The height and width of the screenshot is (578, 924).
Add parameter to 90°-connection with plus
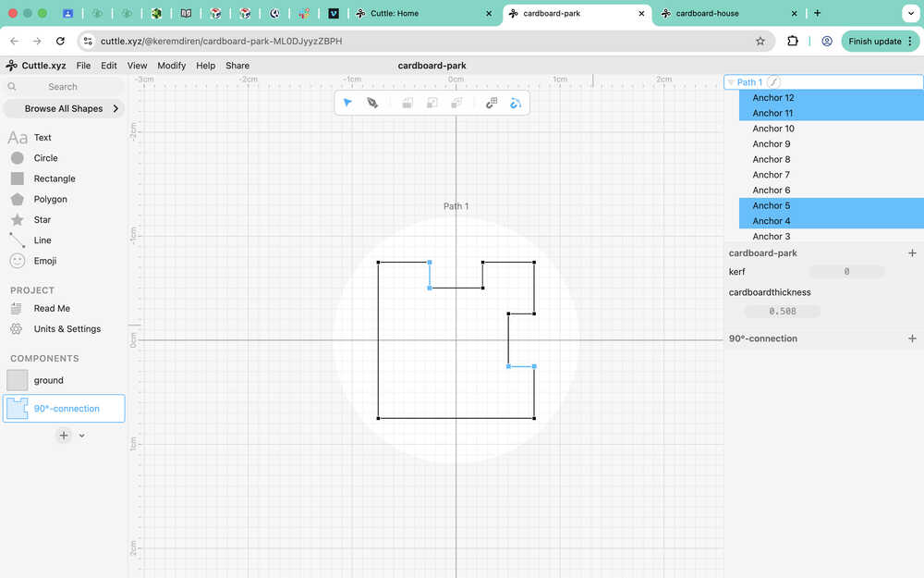pyautogui.click(x=912, y=338)
